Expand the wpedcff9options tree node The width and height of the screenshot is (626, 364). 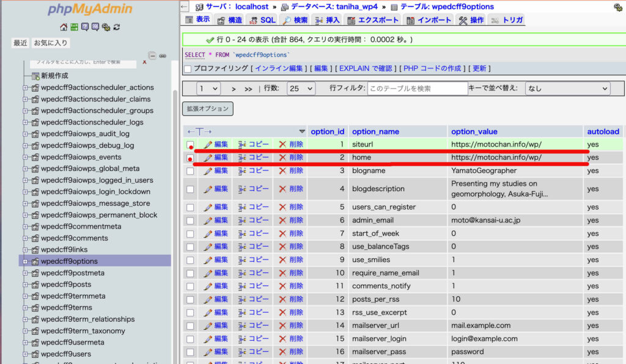tap(25, 261)
